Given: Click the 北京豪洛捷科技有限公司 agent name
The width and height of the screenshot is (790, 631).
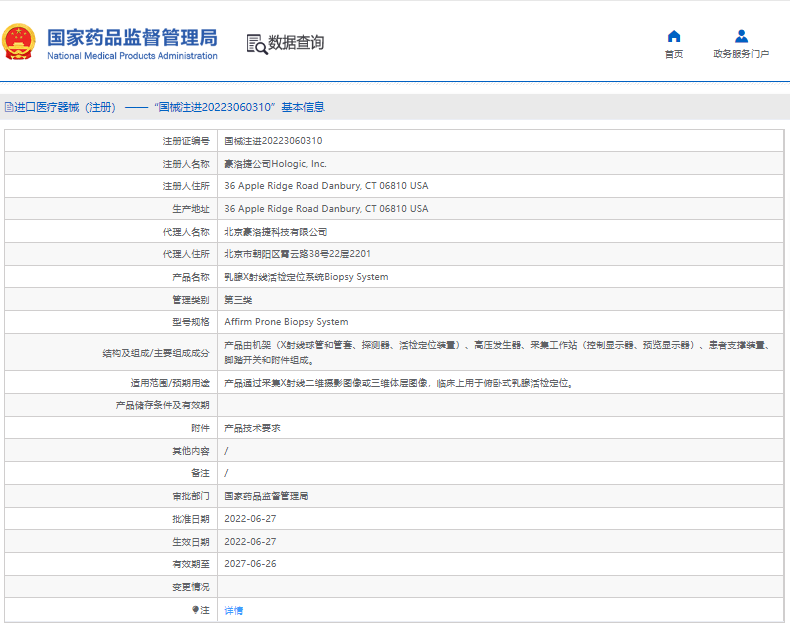Looking at the screenshot, I should [275, 231].
